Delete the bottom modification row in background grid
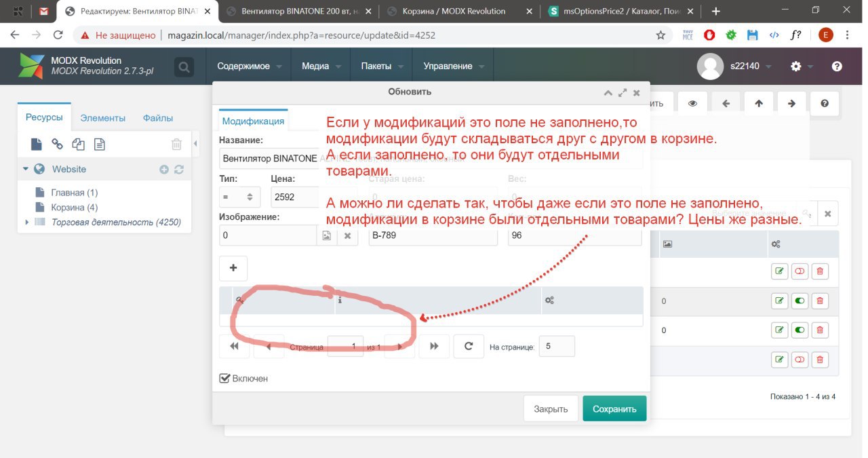 point(820,360)
